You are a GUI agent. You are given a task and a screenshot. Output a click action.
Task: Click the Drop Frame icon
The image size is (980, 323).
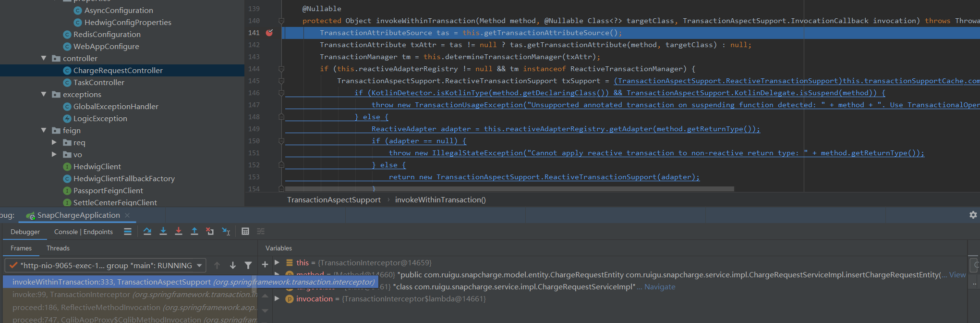[x=210, y=232]
